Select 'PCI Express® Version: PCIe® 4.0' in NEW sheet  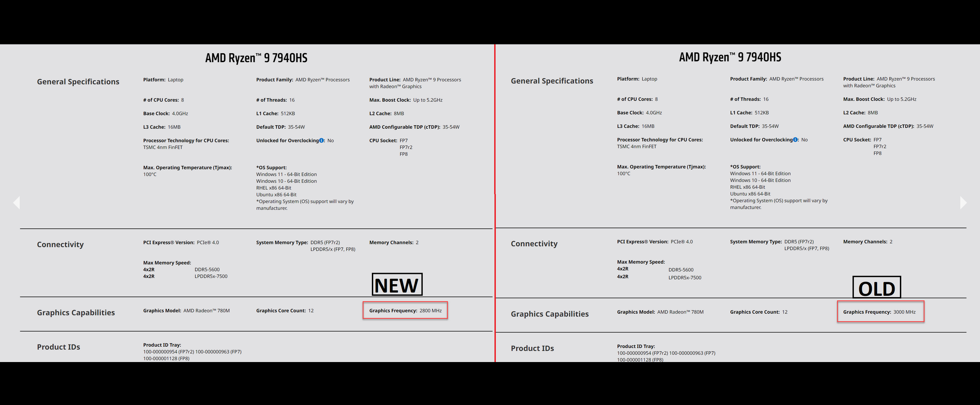pyautogui.click(x=181, y=242)
